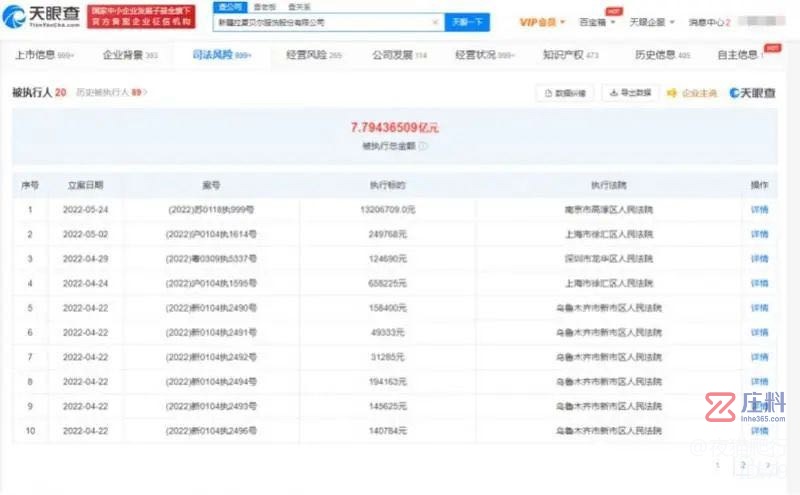Expand the 百宝箱 dropdown
Viewport: 800px width, 495px height.
(x=597, y=22)
